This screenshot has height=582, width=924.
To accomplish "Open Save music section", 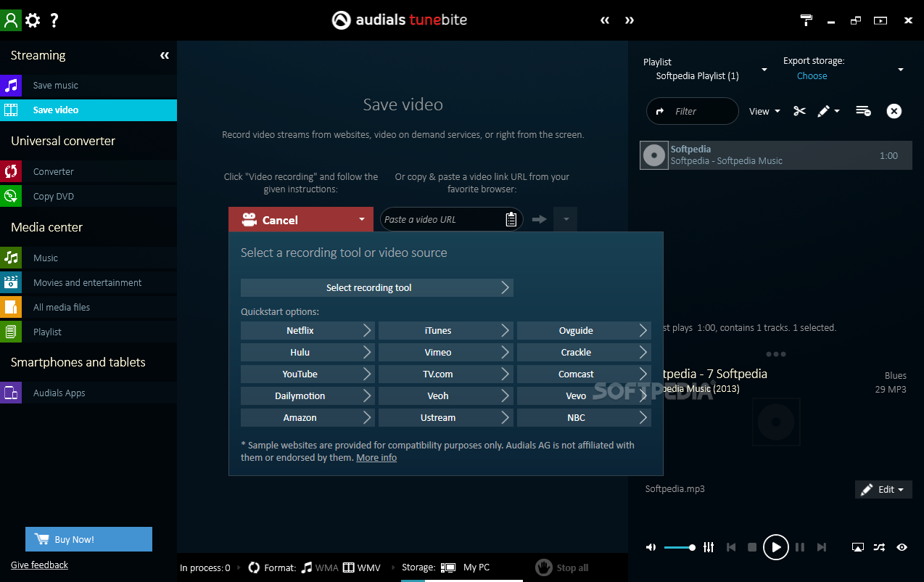I will coord(88,85).
